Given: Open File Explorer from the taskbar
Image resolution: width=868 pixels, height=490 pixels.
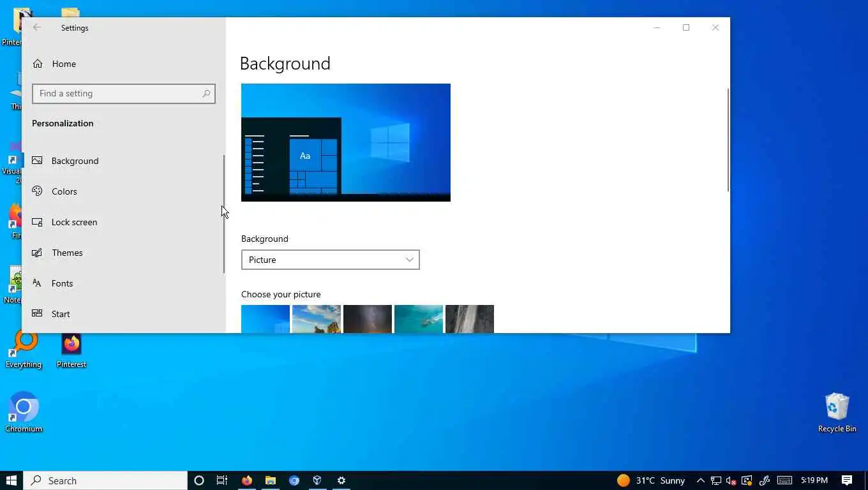Looking at the screenshot, I should point(271,480).
